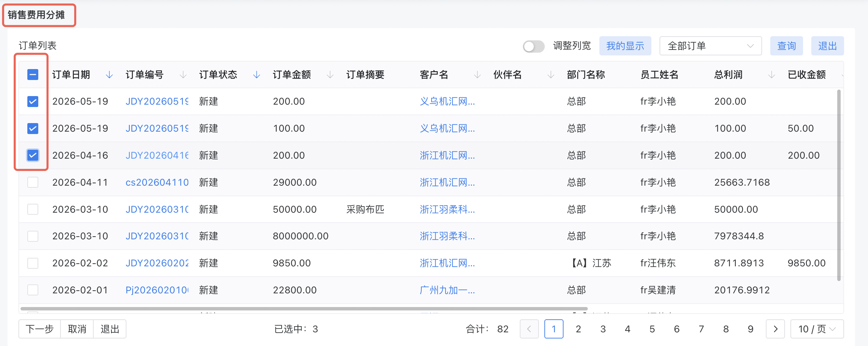This screenshot has height=346, width=868.
Task: Go to page 6
Action: 677,329
